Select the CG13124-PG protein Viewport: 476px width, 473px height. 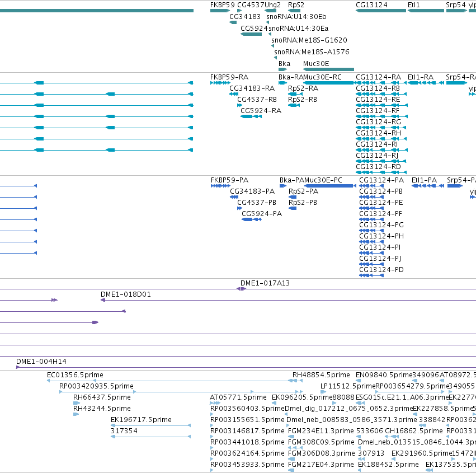pyautogui.click(x=371, y=231)
